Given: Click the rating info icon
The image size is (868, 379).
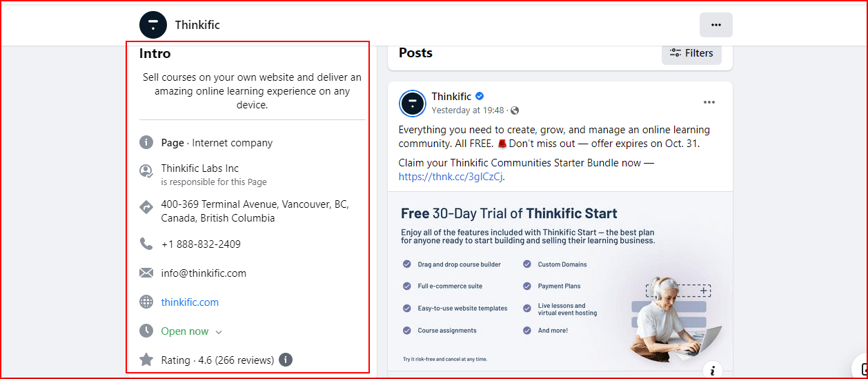Looking at the screenshot, I should click(286, 360).
